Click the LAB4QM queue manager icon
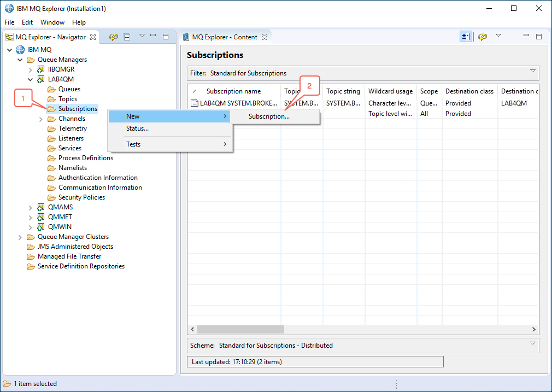The width and height of the screenshot is (552, 392). 41,79
